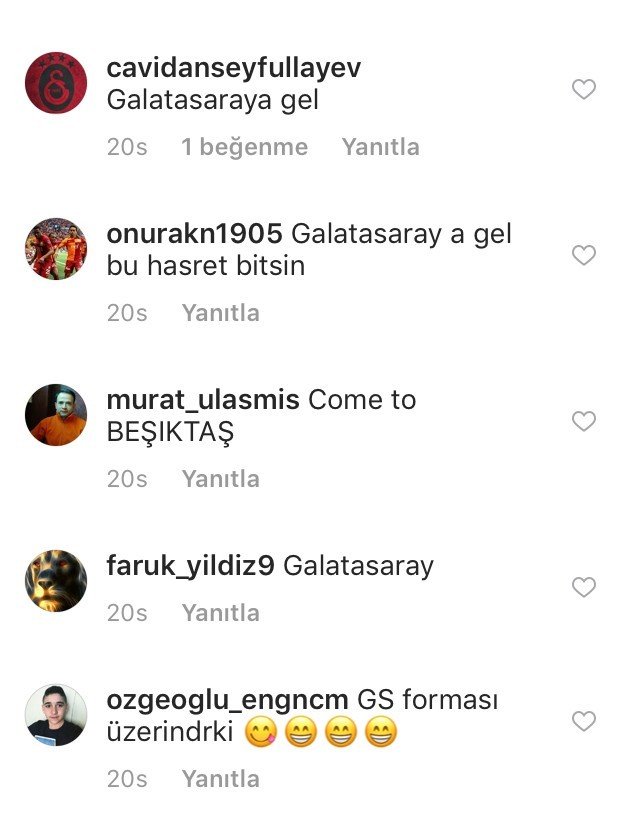Open faruk_yildiz9's lion avatar
The width and height of the screenshot is (640, 816).
(56, 581)
